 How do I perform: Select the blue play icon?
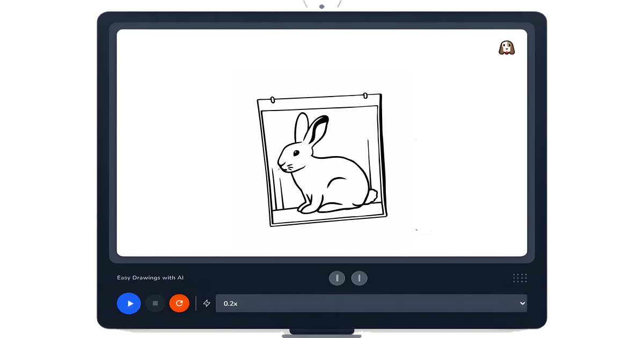128,303
